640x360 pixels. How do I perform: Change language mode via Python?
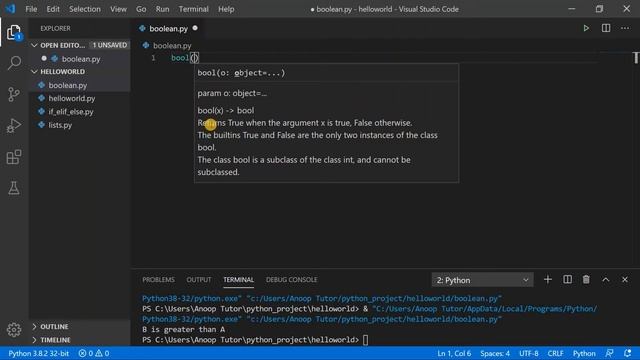(x=584, y=353)
